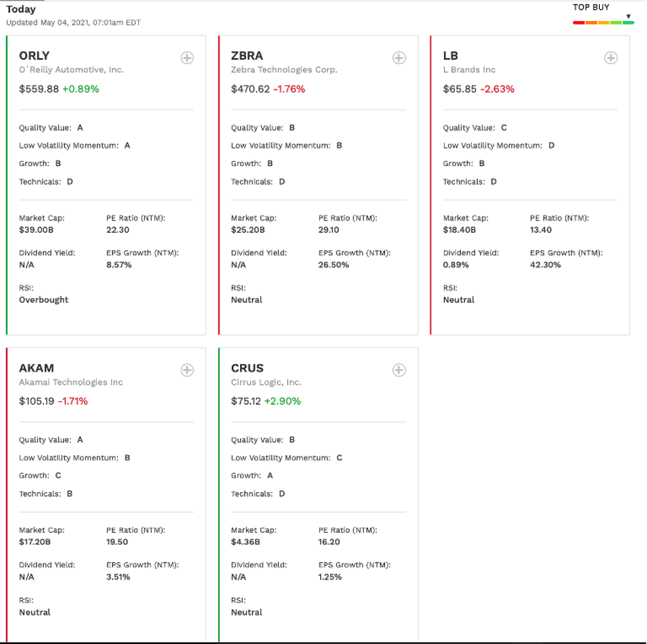This screenshot has height=644, width=647.
Task: Select AKAM change -1.71%
Action: (x=73, y=401)
